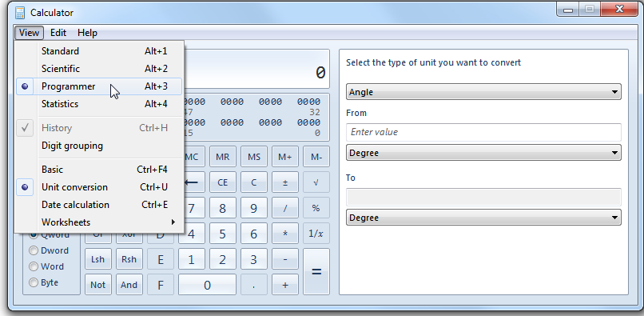644x316 pixels.
Task: Click the percent button
Action: [316, 208]
